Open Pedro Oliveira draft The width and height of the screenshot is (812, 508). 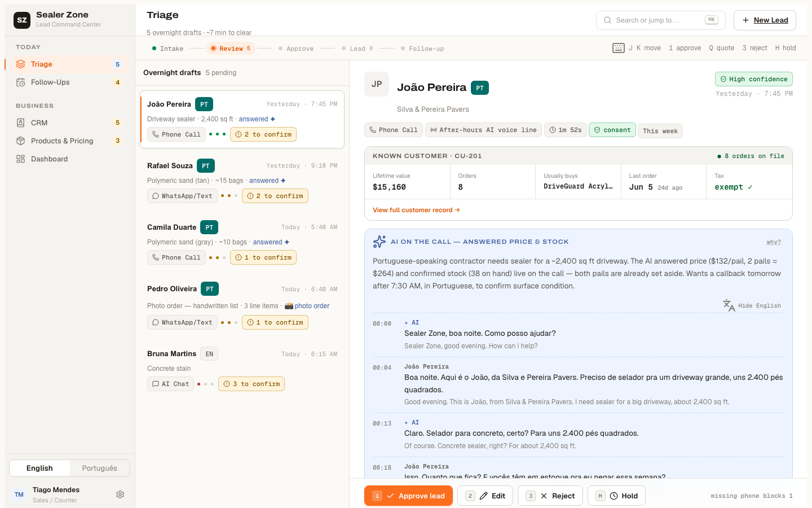point(242,305)
